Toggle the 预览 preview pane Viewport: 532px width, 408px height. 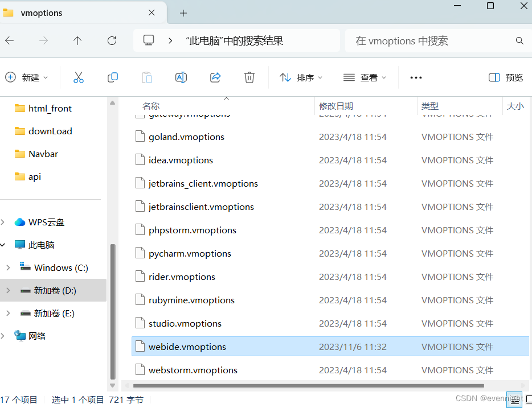point(506,77)
